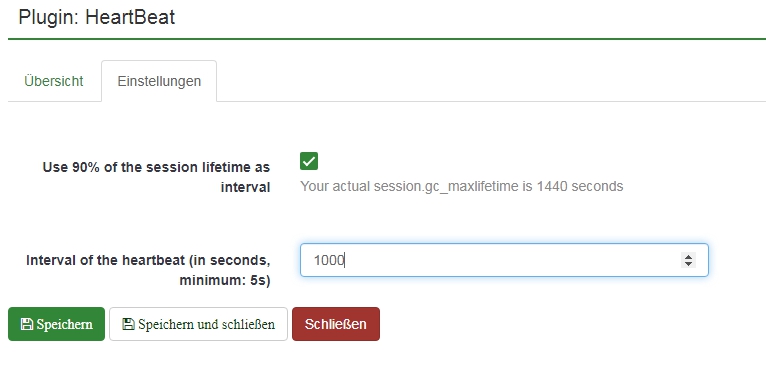This screenshot has height=375, width=766.
Task: Click the 'Plugin: HeartBeat' heading
Action: pyautogui.click(x=96, y=17)
